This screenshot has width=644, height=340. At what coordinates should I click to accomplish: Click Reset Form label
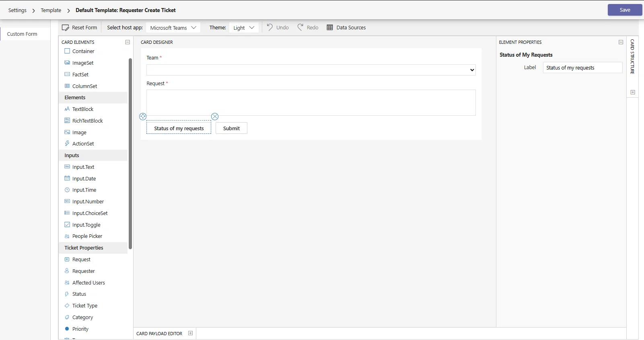(x=84, y=28)
